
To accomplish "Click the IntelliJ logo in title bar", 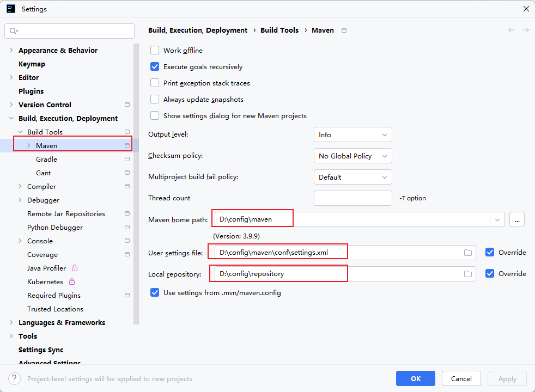I will (x=11, y=9).
